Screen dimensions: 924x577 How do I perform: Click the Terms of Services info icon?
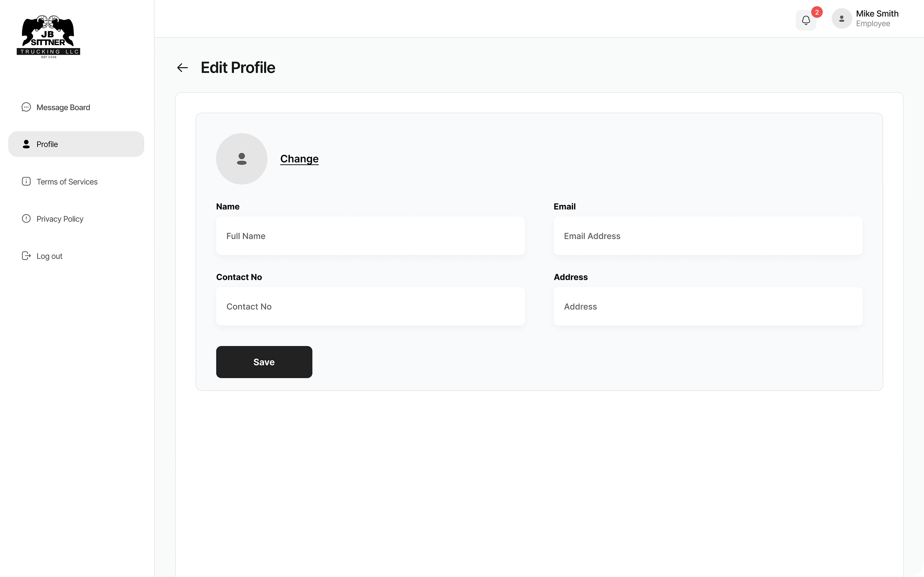[x=26, y=182]
